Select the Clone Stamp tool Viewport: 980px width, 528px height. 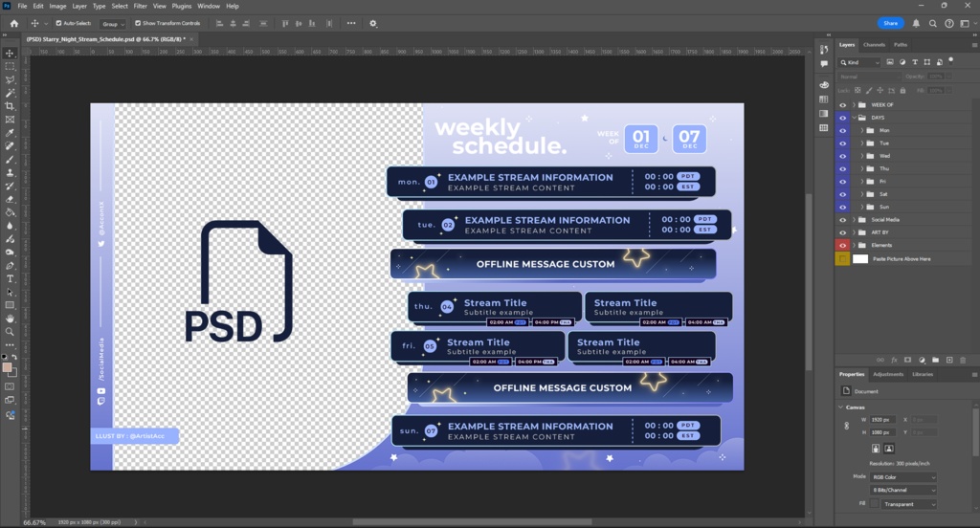(10, 172)
